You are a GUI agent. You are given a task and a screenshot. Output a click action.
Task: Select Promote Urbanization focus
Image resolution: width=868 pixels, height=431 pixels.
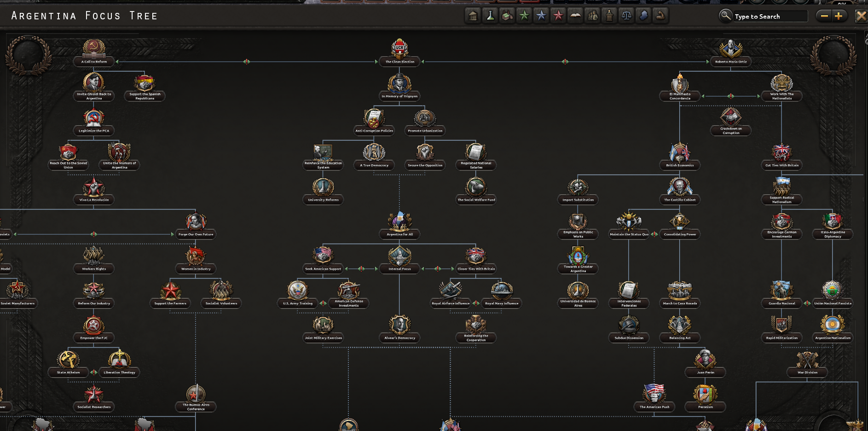point(425,122)
